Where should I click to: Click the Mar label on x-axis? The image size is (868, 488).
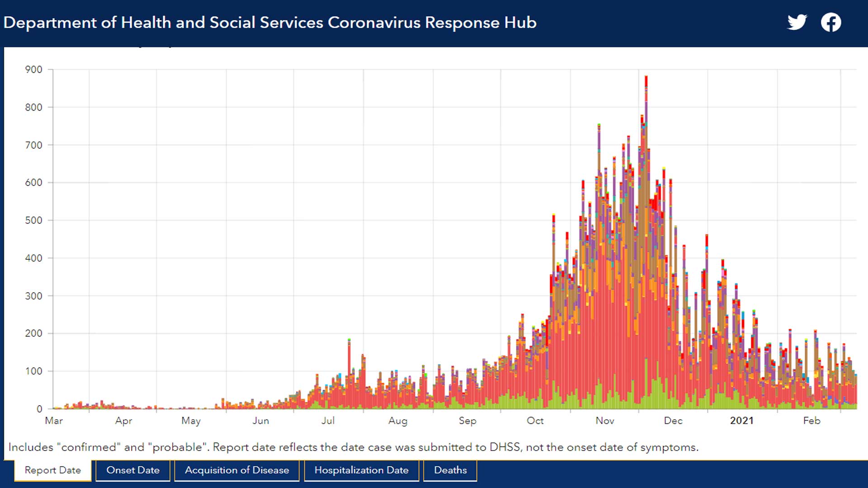click(54, 421)
